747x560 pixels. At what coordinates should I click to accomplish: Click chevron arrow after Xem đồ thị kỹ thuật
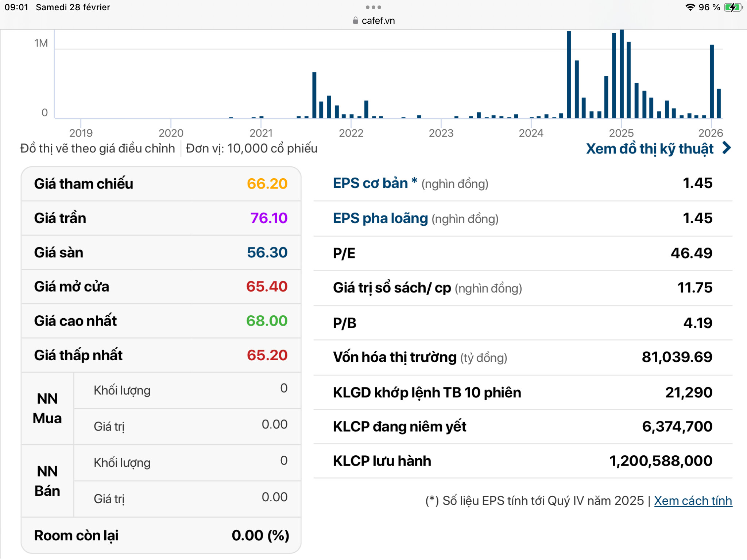point(727,148)
